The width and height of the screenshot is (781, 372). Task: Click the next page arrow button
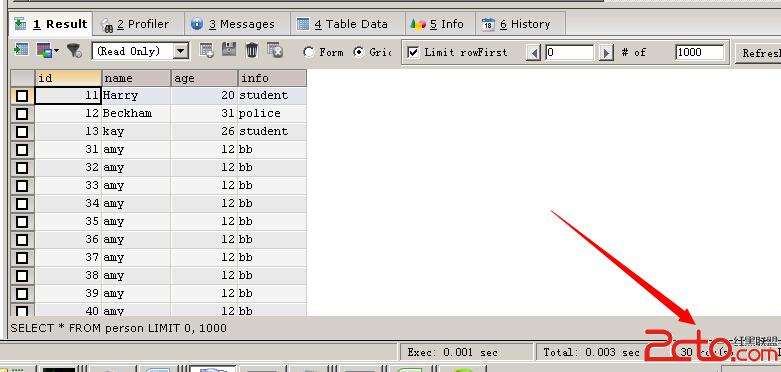(606, 52)
